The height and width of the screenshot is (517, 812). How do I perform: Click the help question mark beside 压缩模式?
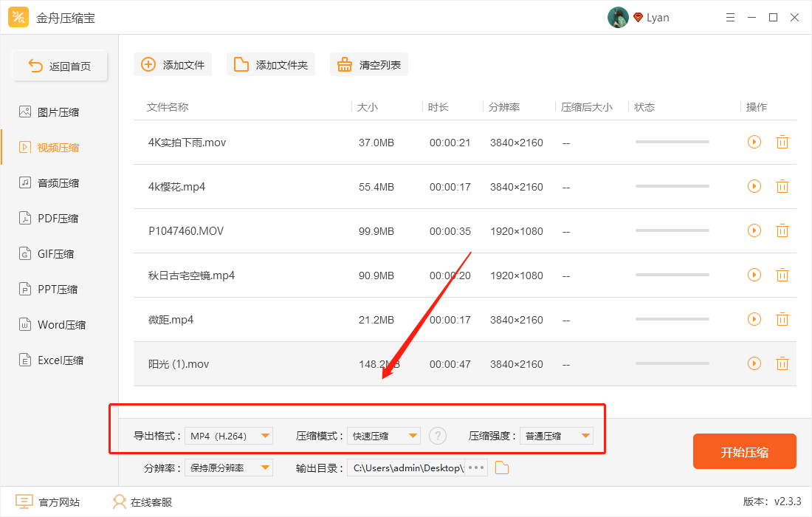438,436
